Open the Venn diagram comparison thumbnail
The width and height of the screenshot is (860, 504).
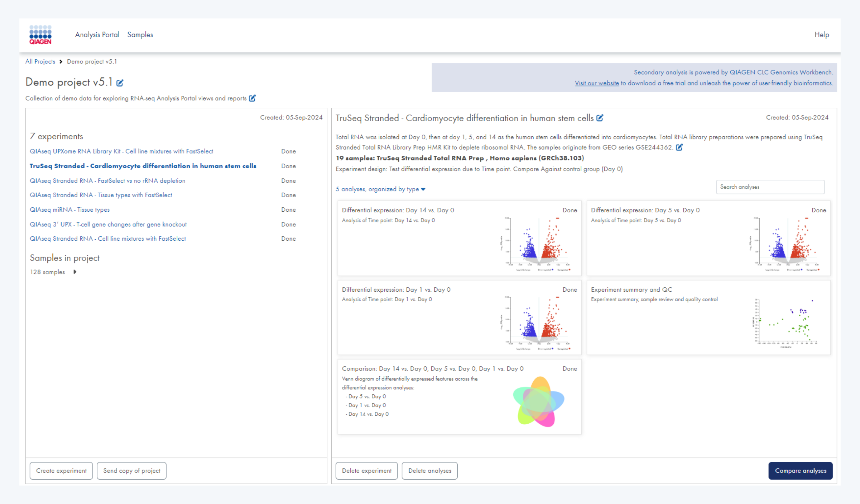[x=539, y=401]
